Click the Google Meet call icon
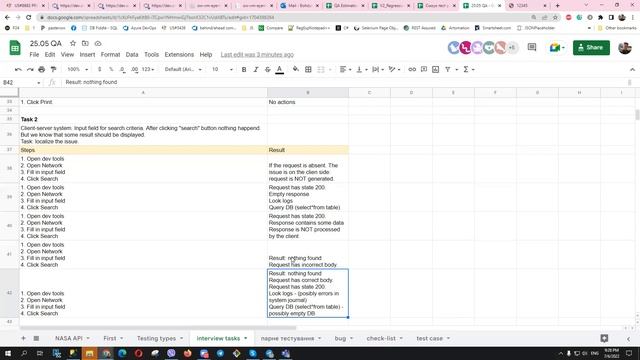Image resolution: width=640 pixels, height=360 pixels. click(x=557, y=48)
